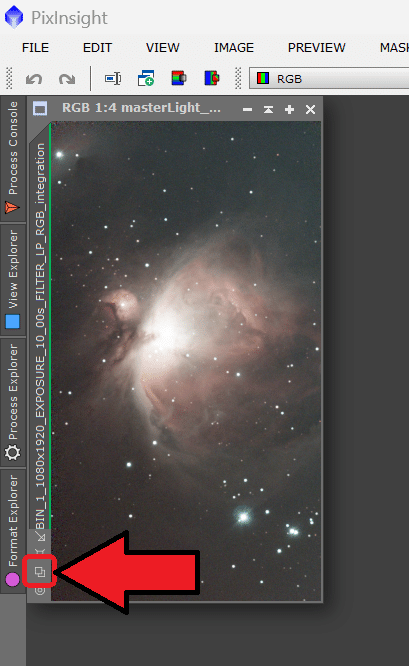Screen dimensions: 409x666
Task: Click the diagonal arrow icon under the view tab
Action: 41,537
